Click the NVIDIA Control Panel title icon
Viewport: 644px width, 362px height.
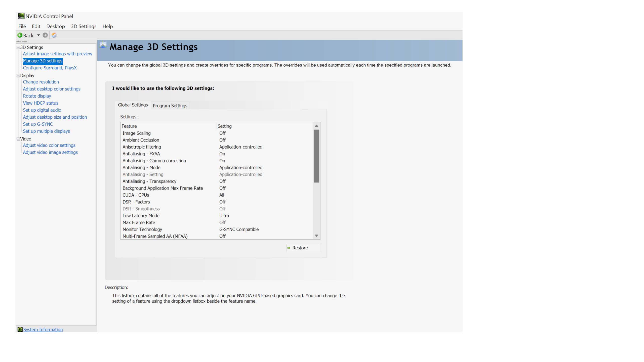(21, 16)
